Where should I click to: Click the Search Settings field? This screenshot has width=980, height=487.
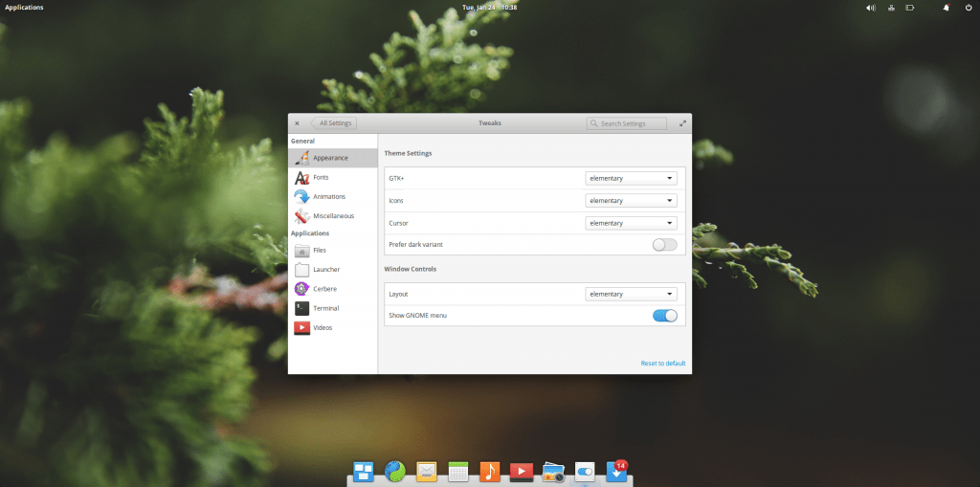pyautogui.click(x=628, y=123)
